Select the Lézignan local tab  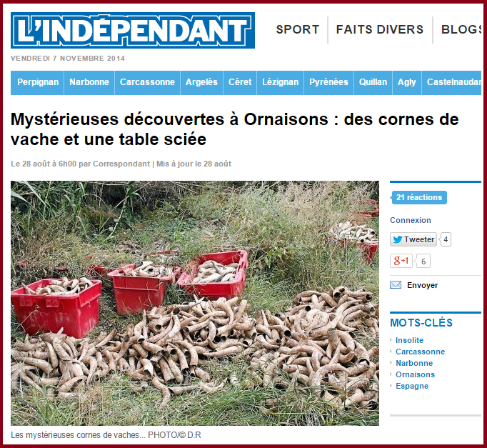[280, 82]
